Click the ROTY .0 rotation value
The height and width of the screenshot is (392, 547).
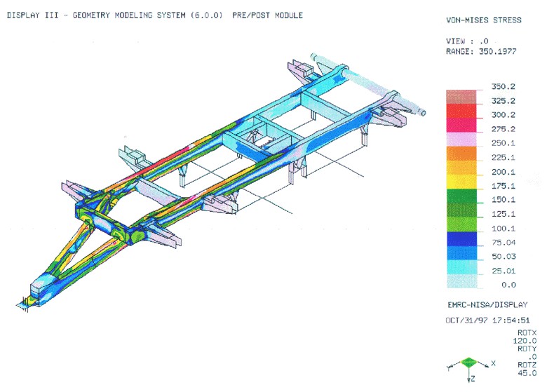coord(527,353)
